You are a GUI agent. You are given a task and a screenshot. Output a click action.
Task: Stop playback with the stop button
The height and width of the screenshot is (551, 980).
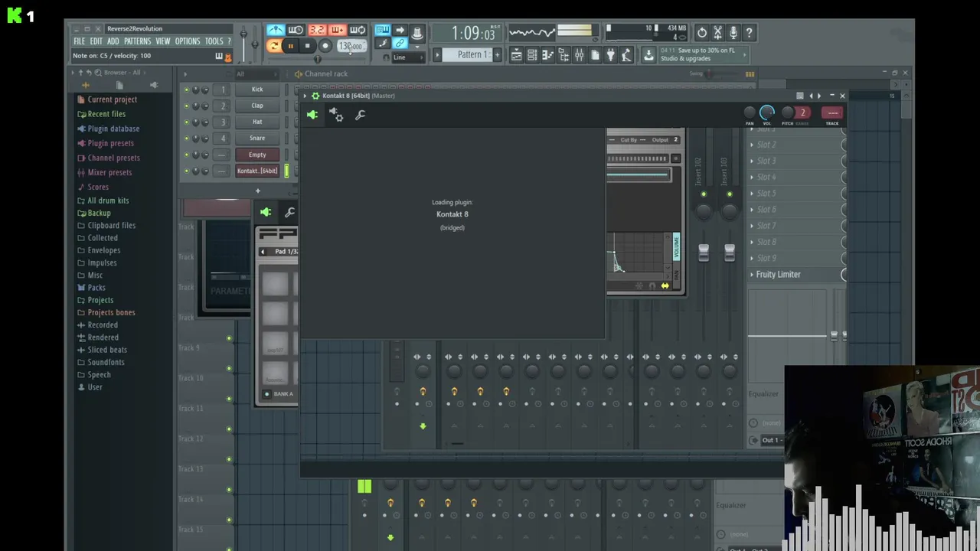pos(307,46)
